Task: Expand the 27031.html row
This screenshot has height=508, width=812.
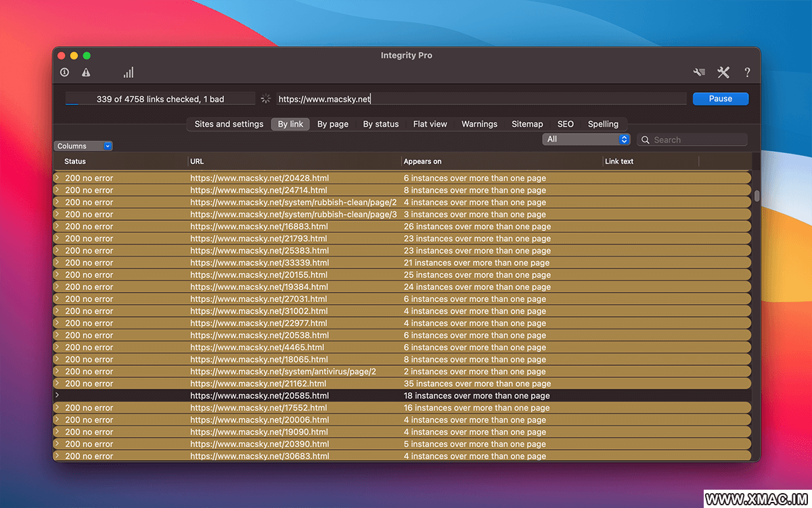Action: (x=58, y=299)
